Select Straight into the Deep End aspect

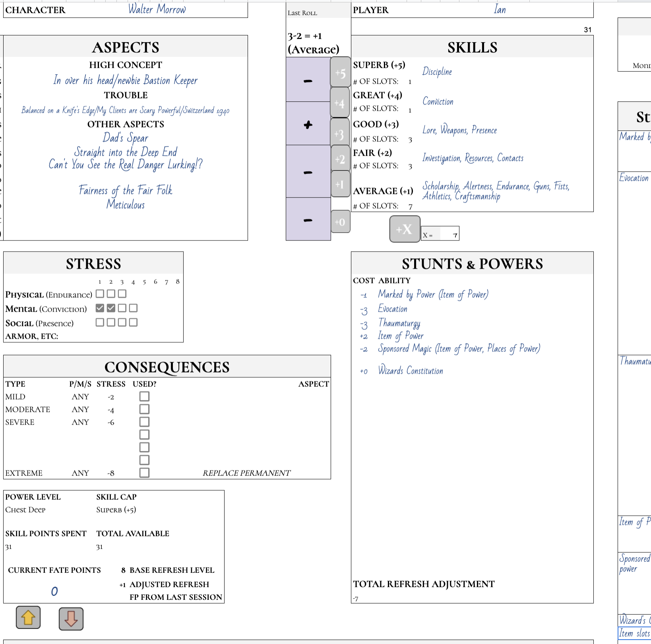click(x=126, y=152)
